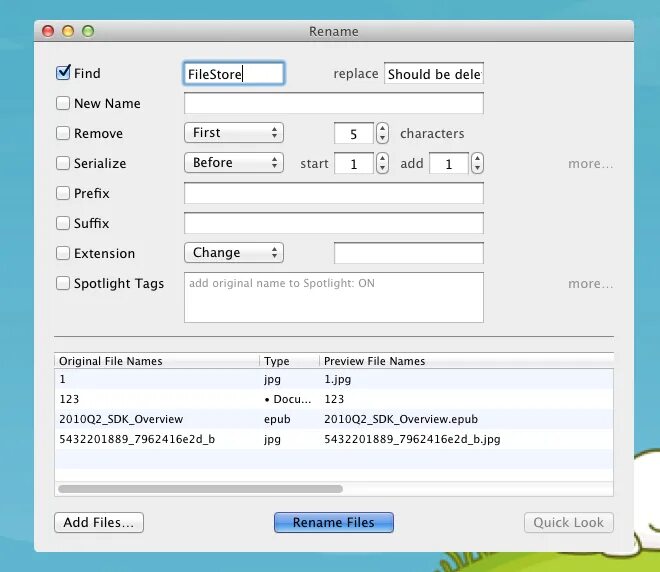Click the characters count stepper arrows
This screenshot has width=660, height=572.
pos(382,133)
